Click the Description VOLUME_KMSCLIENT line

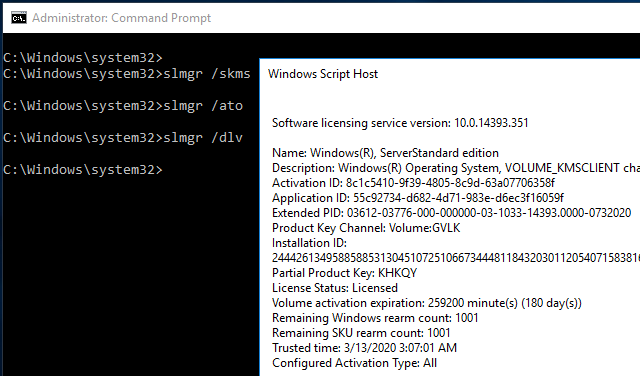coord(456,168)
